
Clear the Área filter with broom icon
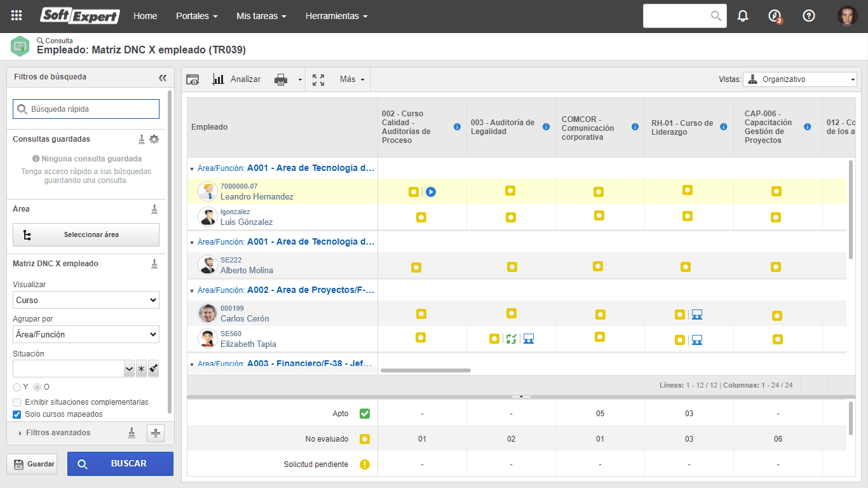tap(154, 209)
